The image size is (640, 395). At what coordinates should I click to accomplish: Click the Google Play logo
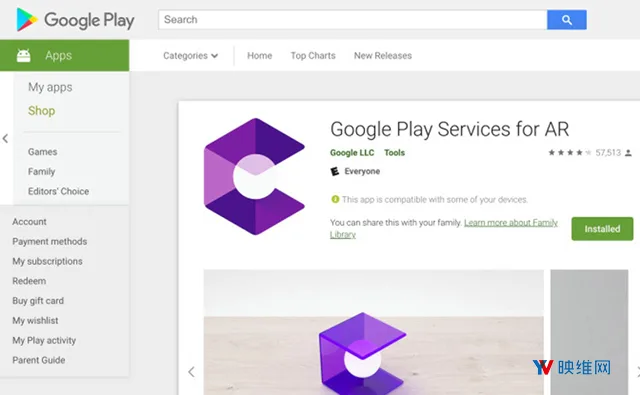[x=75, y=20]
